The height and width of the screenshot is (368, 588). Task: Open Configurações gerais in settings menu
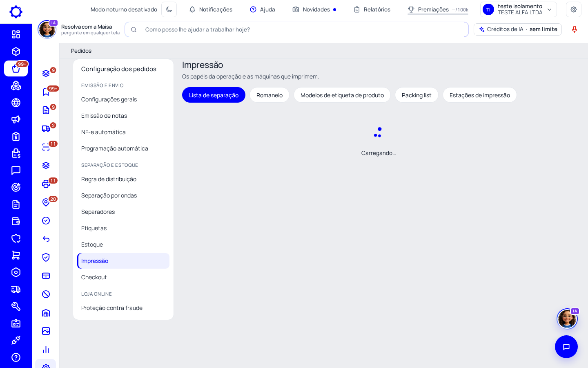point(123,99)
